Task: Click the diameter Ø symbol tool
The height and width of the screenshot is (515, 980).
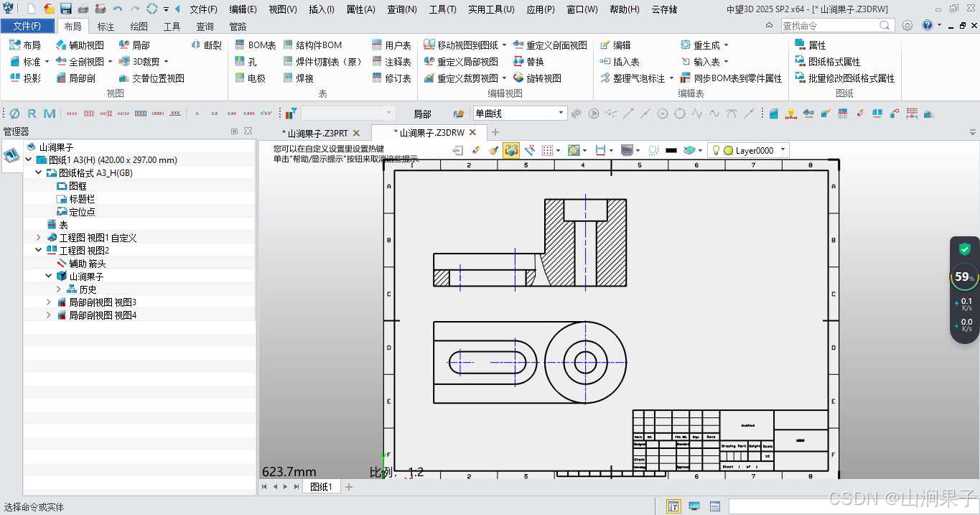Action: pyautogui.click(x=14, y=113)
